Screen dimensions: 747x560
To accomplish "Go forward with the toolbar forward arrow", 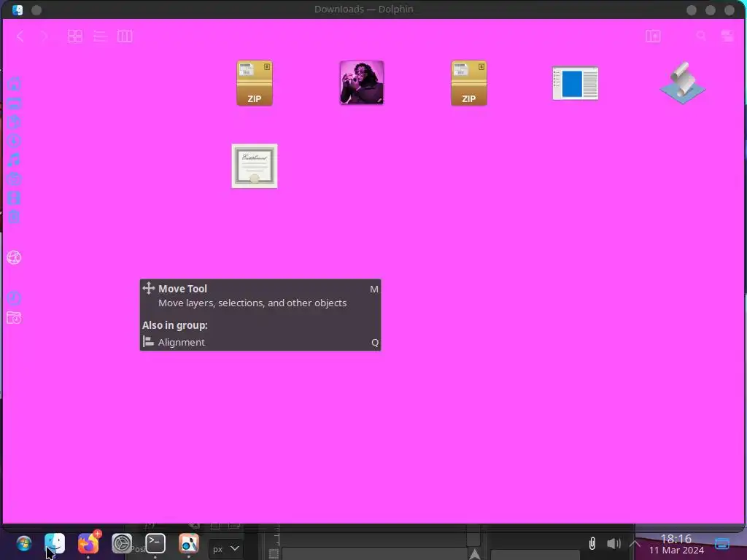I will click(44, 36).
